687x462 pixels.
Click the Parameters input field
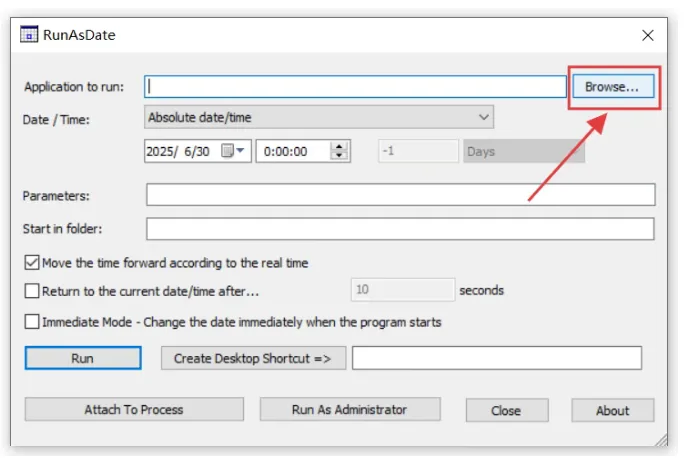point(400,195)
